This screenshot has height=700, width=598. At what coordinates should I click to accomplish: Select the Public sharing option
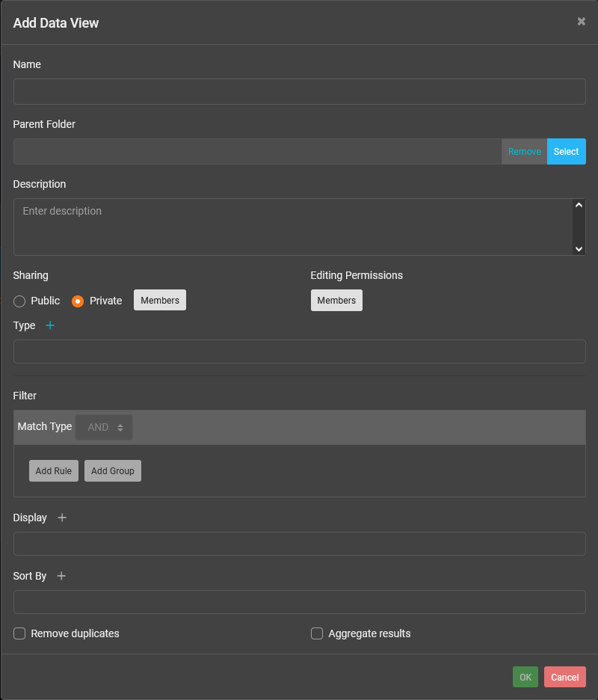19,301
